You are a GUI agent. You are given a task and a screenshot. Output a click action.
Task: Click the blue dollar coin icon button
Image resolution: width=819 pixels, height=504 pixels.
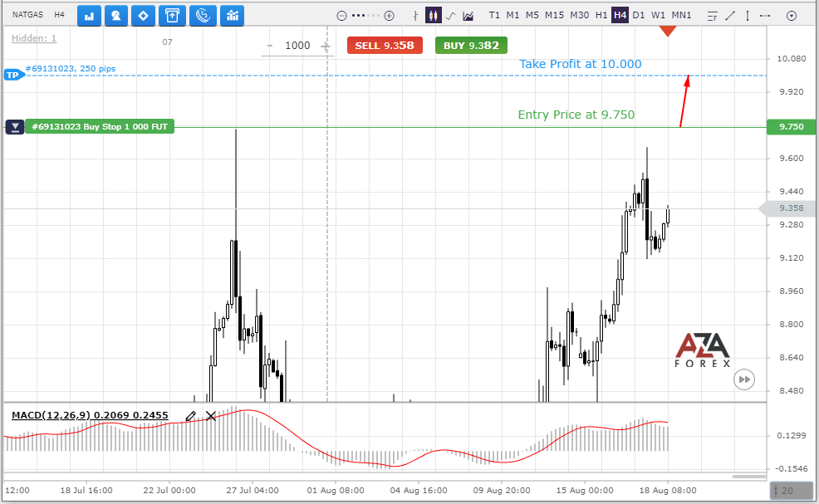203,16
